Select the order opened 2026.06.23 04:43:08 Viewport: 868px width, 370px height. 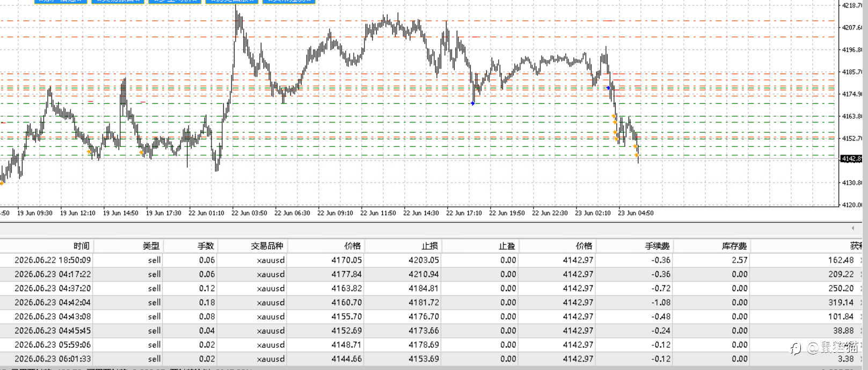pos(431,316)
